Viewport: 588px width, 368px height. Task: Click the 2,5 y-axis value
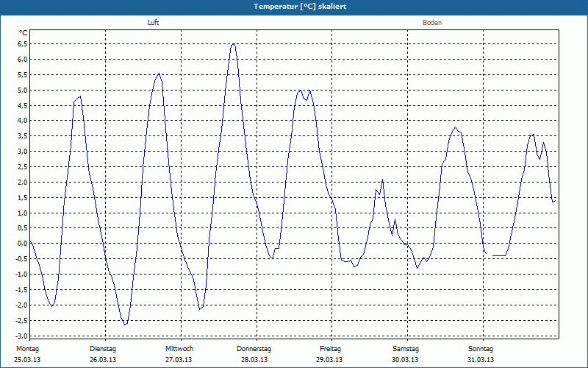[x=23, y=167]
